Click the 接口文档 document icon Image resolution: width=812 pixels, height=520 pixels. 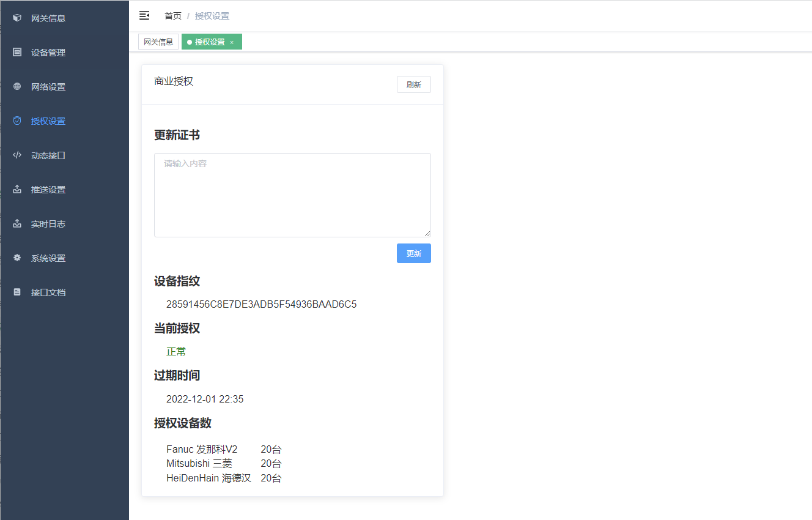coord(17,292)
